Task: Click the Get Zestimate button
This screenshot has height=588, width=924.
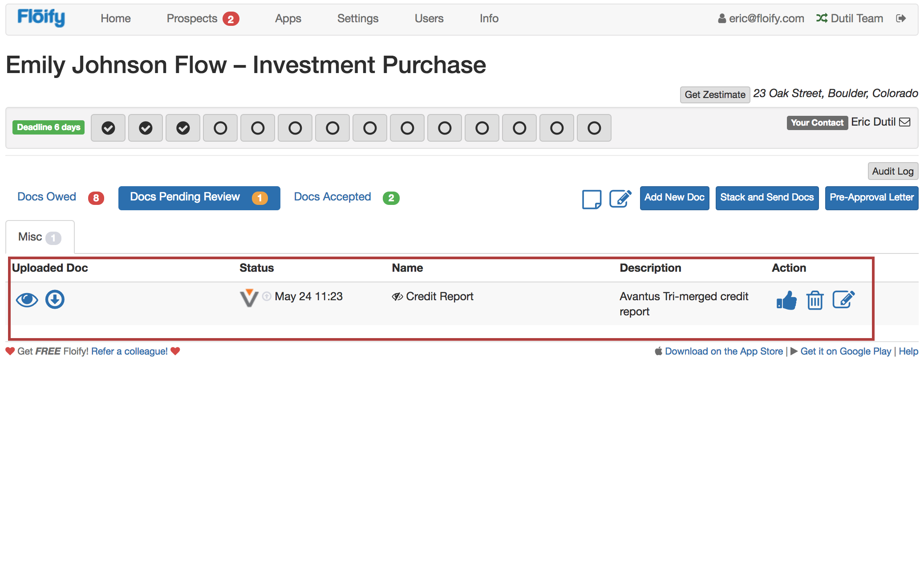Action: tap(715, 95)
